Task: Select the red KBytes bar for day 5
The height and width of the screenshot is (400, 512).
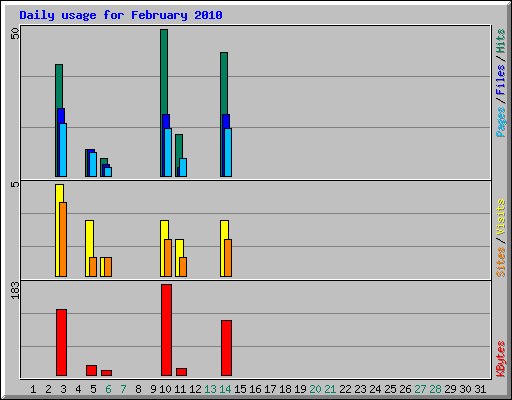Action: tap(91, 370)
